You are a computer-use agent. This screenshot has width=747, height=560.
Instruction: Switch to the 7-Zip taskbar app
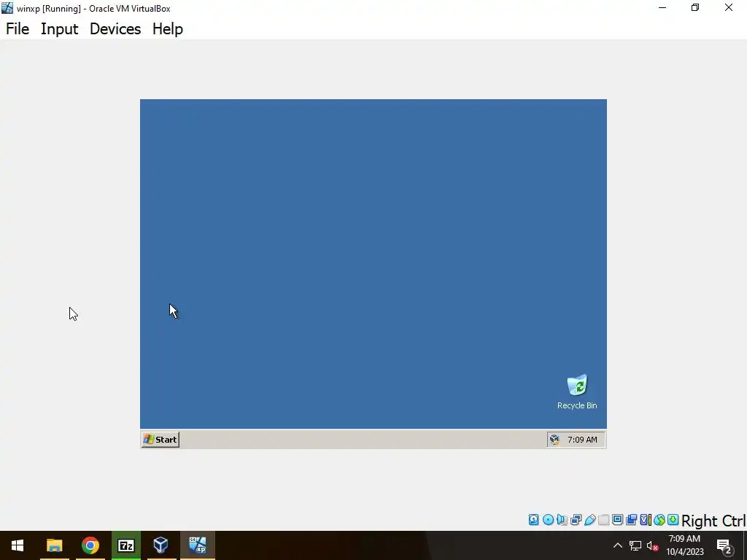click(125, 545)
